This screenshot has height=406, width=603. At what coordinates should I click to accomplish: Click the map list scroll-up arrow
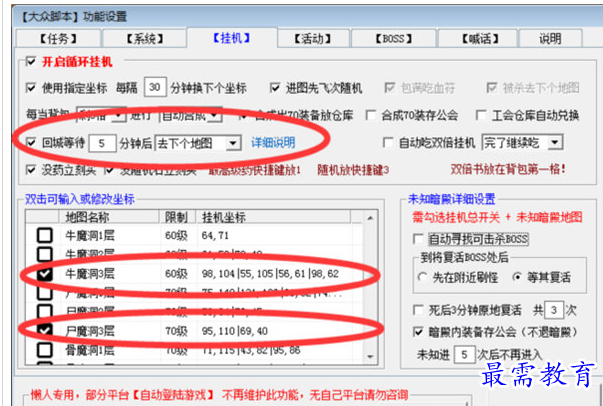coord(370,218)
